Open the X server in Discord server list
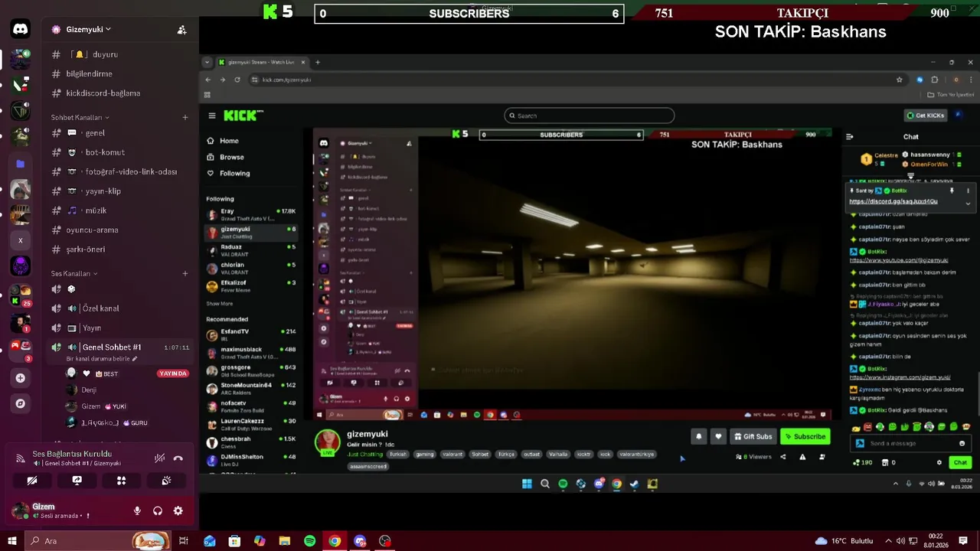 pyautogui.click(x=21, y=240)
